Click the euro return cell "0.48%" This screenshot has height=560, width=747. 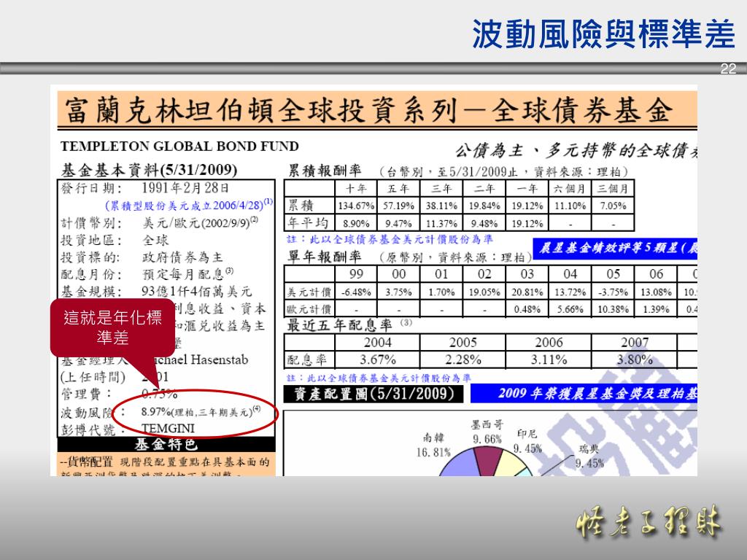(x=527, y=309)
